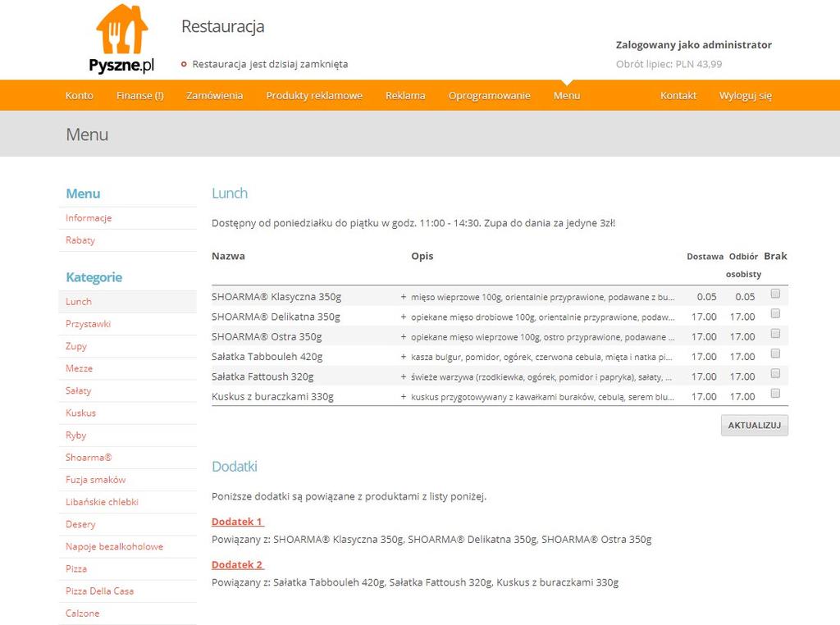Click the Dostawa column header
Screen dimensions: 840x625
click(x=705, y=257)
